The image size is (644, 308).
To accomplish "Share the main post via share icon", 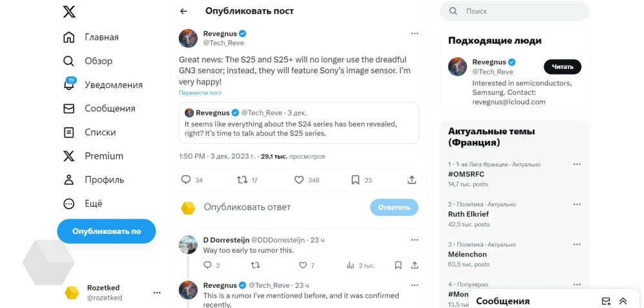I will coord(412,180).
